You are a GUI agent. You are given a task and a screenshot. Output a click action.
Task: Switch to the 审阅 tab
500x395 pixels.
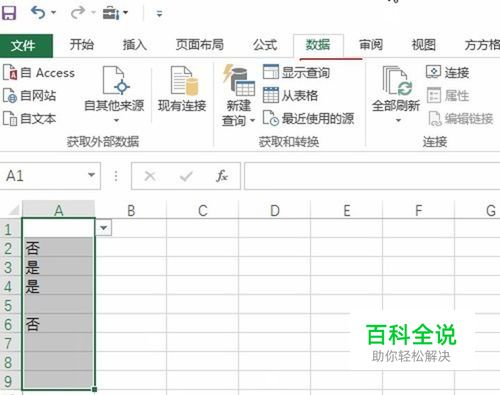point(371,45)
